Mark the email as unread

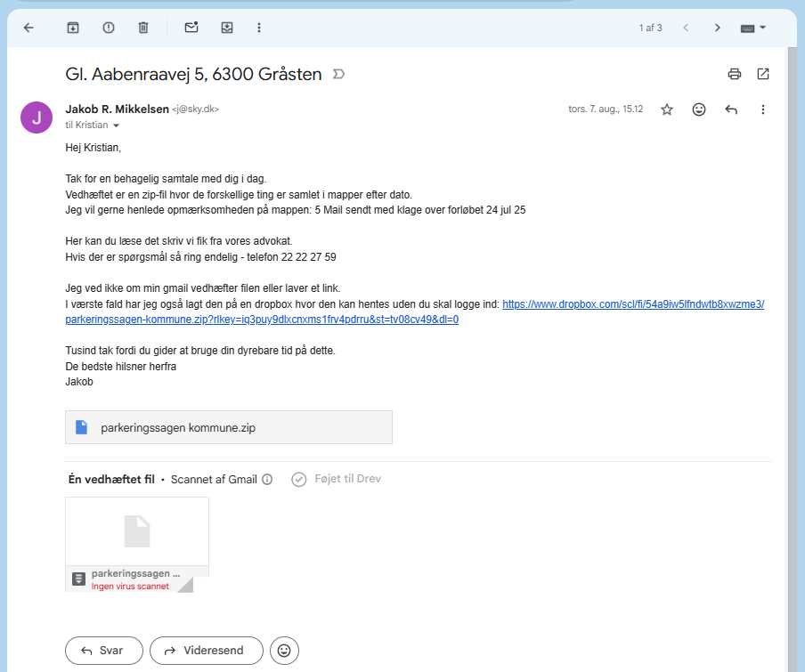(x=191, y=28)
